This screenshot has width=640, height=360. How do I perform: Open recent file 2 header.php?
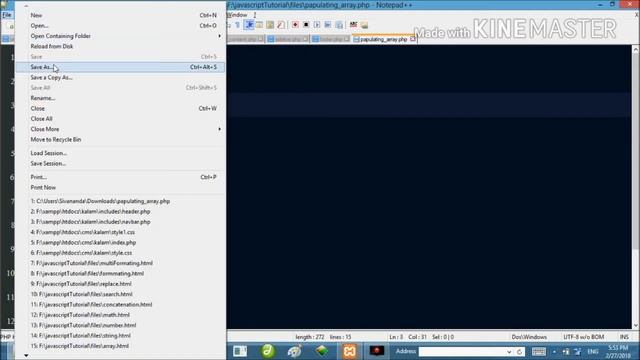point(120,211)
